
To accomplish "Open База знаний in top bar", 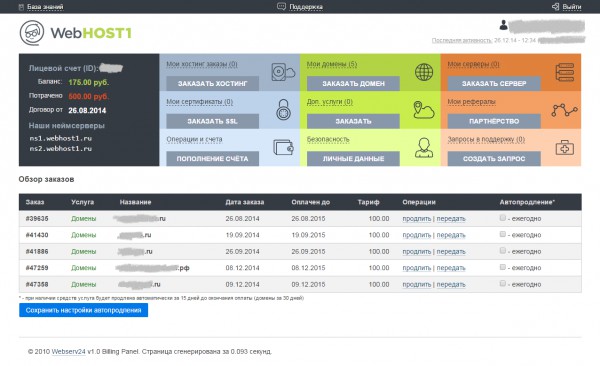I will (x=45, y=7).
